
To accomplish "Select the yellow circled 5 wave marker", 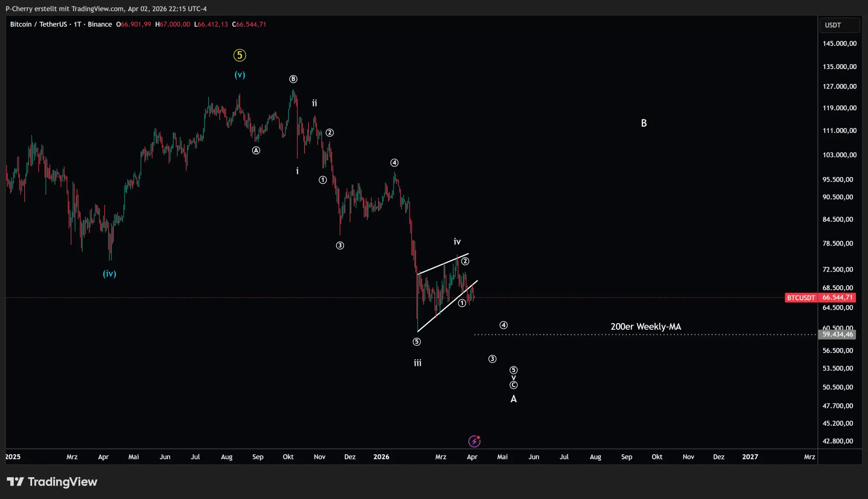I will point(240,55).
